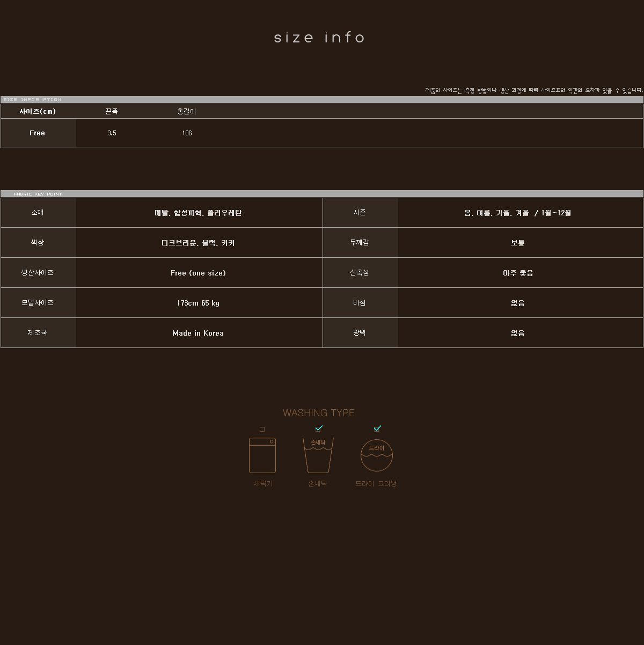Select the 총길이 value 106
Viewport: 644px width, 645px height.
point(187,133)
